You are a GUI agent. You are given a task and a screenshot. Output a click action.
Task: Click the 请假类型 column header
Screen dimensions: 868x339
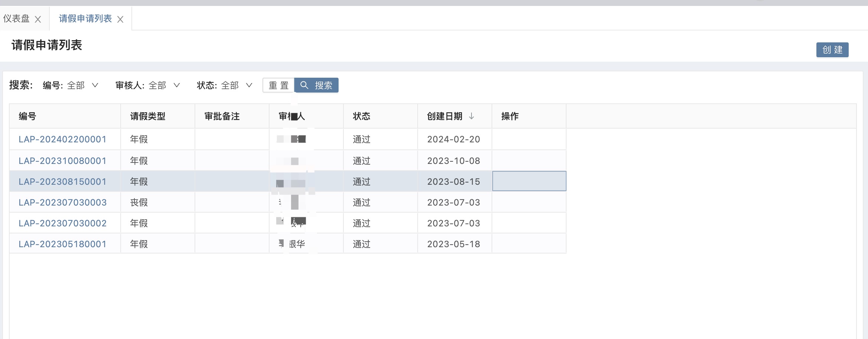158,116
